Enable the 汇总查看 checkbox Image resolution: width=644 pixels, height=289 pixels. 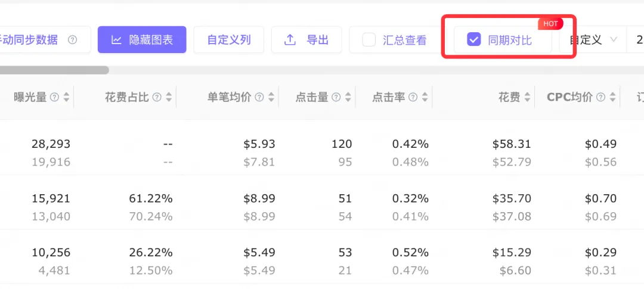369,40
